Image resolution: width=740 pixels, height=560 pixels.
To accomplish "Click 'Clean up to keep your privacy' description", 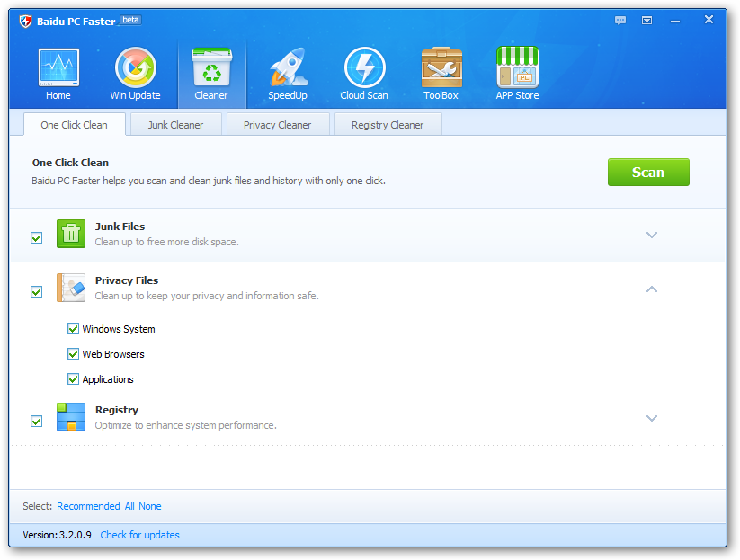I will click(207, 296).
